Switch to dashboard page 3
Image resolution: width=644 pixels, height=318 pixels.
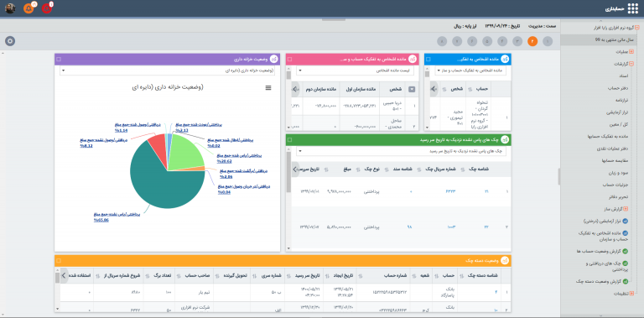tap(517, 41)
